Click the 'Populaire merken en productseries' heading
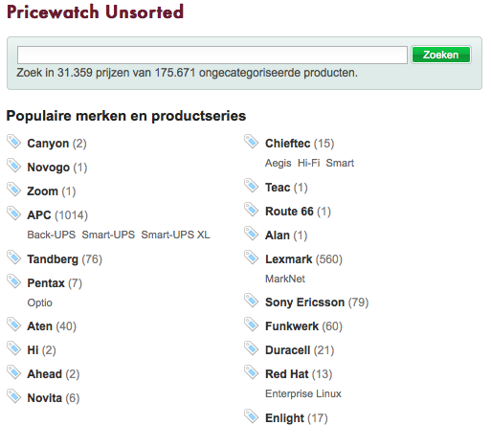 pos(126,116)
